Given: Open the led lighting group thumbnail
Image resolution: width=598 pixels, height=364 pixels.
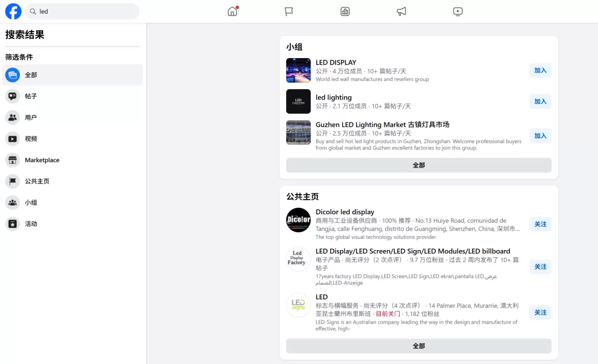Looking at the screenshot, I should point(298,101).
